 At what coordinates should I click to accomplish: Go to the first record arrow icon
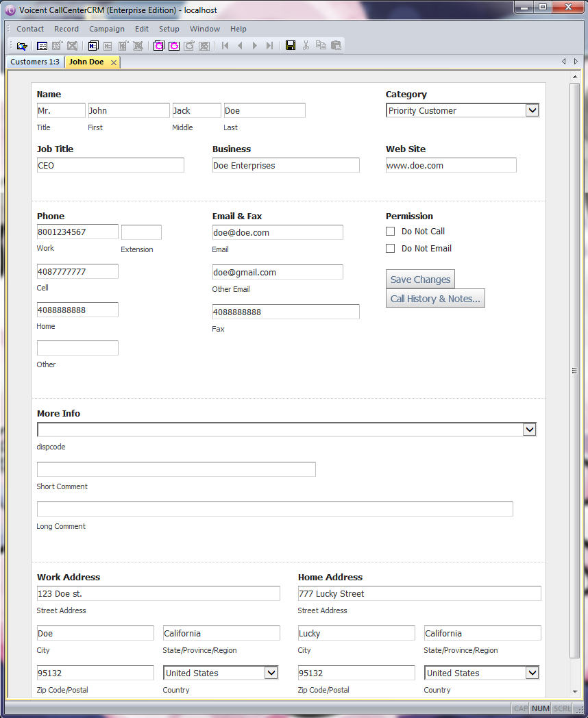[225, 46]
